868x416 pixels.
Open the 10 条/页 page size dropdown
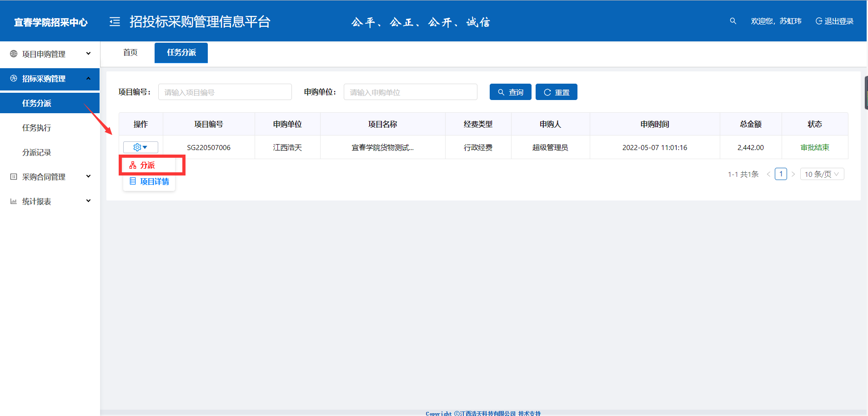(822, 174)
